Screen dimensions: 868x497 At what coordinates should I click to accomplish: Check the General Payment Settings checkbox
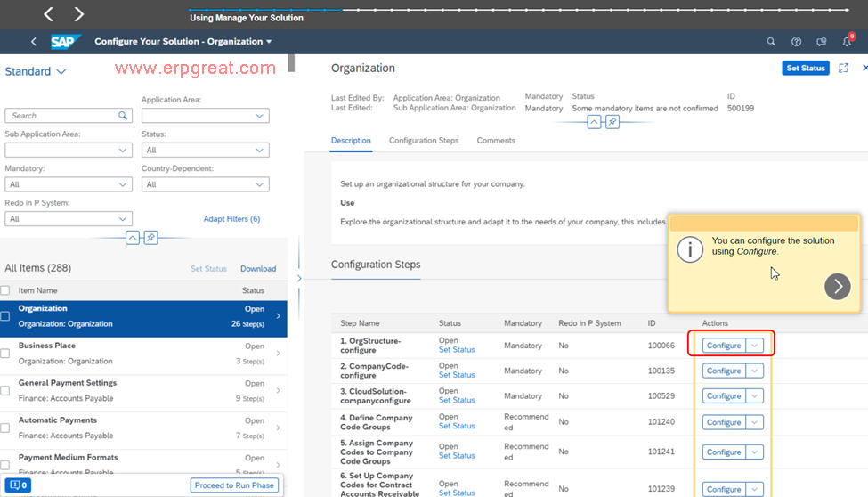pos(5,391)
